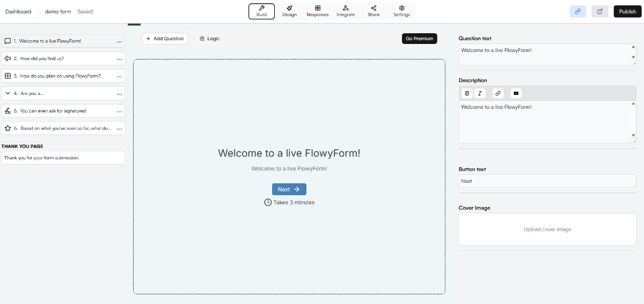The height and width of the screenshot is (304, 644).
Task: Click the table icon on Responses tab
Action: [318, 8]
